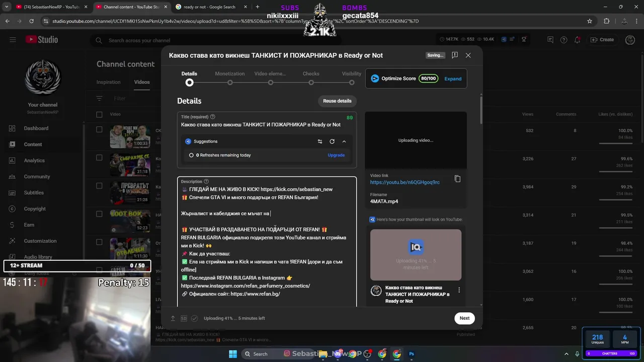This screenshot has height=362, width=644.
Task: Select the Details step
Action: [x=189, y=78]
